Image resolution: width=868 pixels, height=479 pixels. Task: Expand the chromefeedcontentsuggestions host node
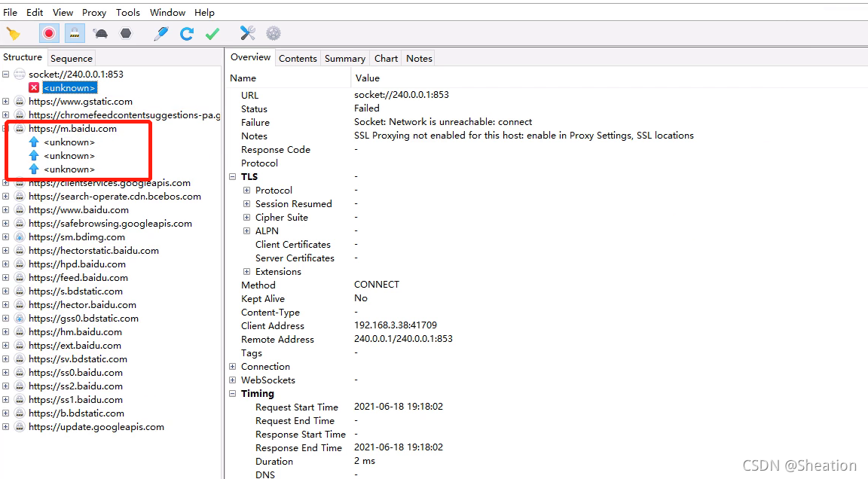coord(5,115)
